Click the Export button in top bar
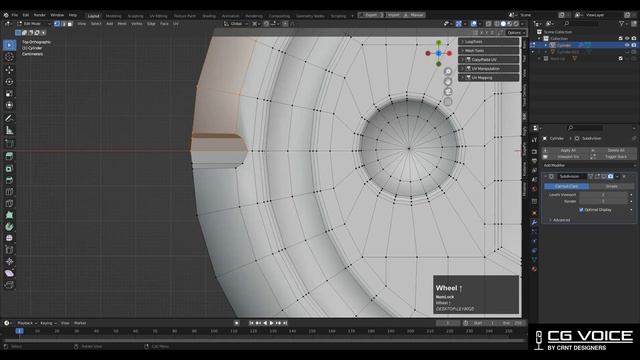The image size is (640, 360). tap(371, 15)
